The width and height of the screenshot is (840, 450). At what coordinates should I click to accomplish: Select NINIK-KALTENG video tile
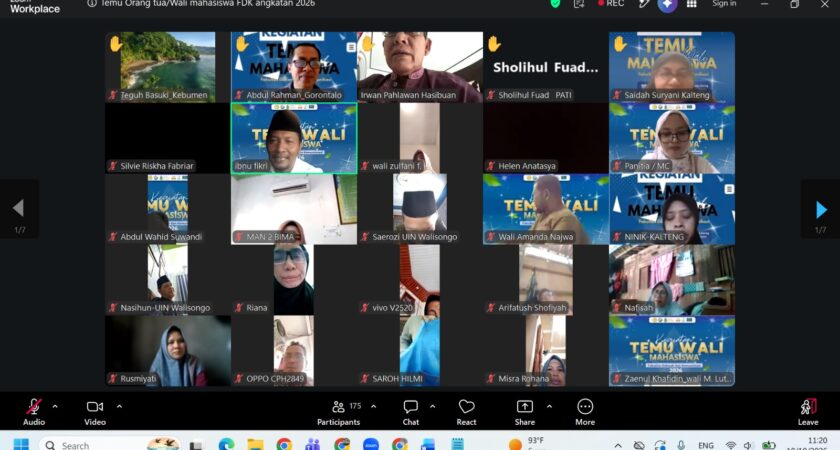pos(672,209)
